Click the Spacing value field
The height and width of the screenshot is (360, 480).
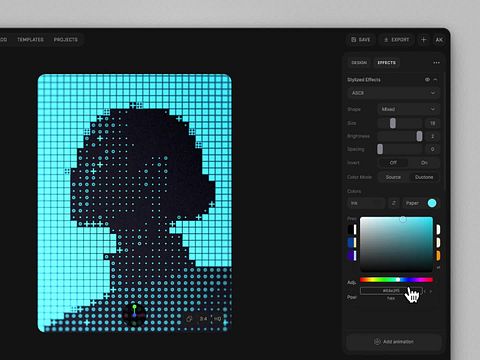pyautogui.click(x=432, y=149)
